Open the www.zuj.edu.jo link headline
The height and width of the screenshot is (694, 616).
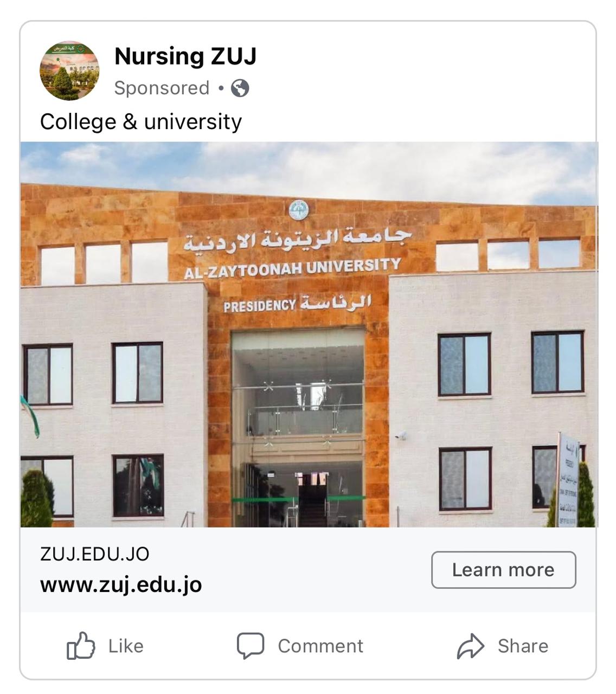(121, 584)
